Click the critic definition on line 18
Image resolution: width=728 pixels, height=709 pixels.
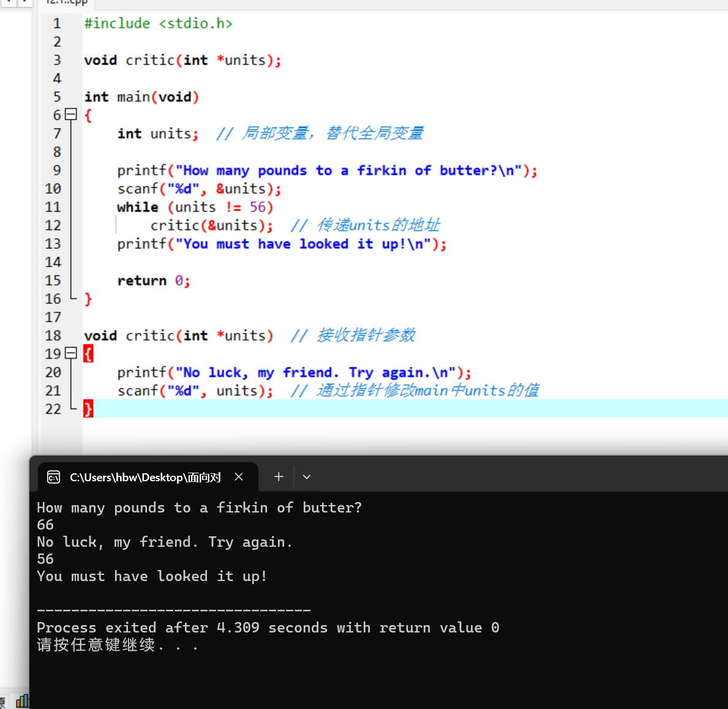pyautogui.click(x=179, y=336)
